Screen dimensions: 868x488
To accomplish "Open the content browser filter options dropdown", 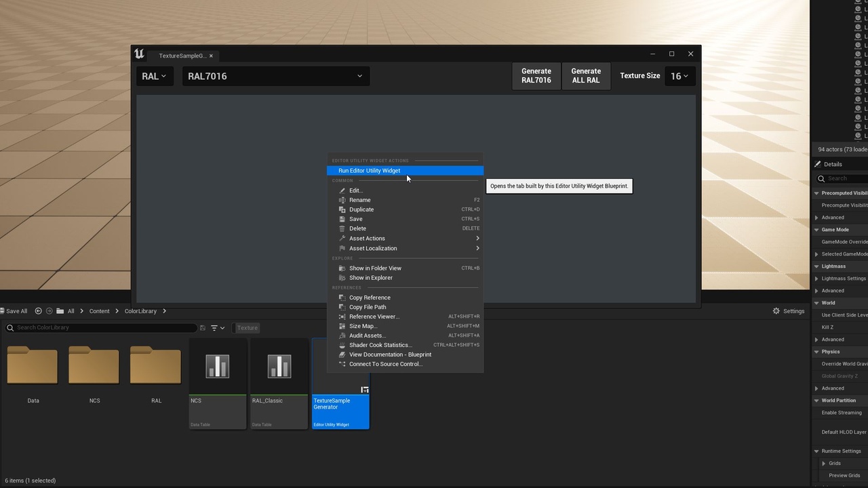I will pos(218,328).
